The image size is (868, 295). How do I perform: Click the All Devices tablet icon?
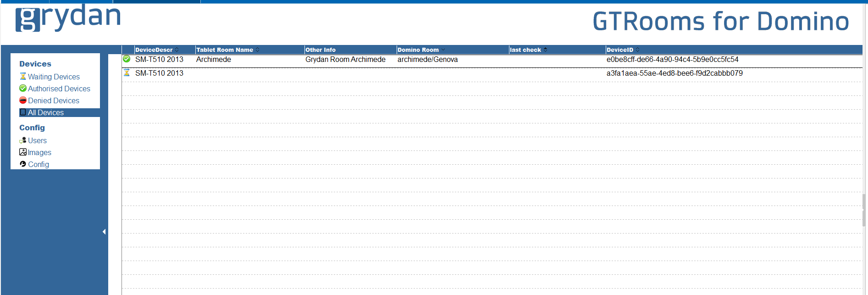23,112
